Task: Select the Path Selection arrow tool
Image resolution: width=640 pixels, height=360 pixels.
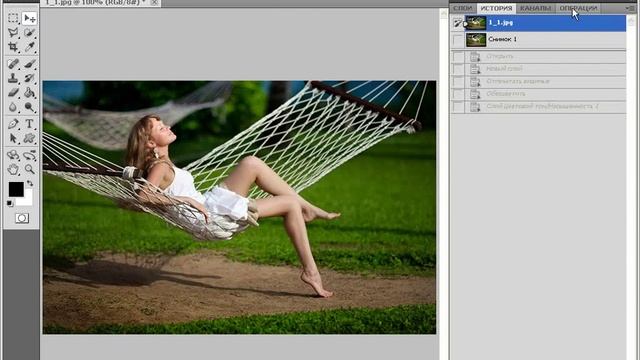Action: [x=13, y=138]
